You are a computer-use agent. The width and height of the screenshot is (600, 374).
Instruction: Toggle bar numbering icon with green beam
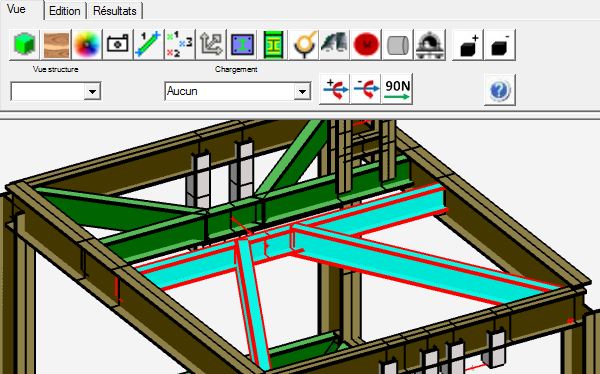click(x=149, y=44)
